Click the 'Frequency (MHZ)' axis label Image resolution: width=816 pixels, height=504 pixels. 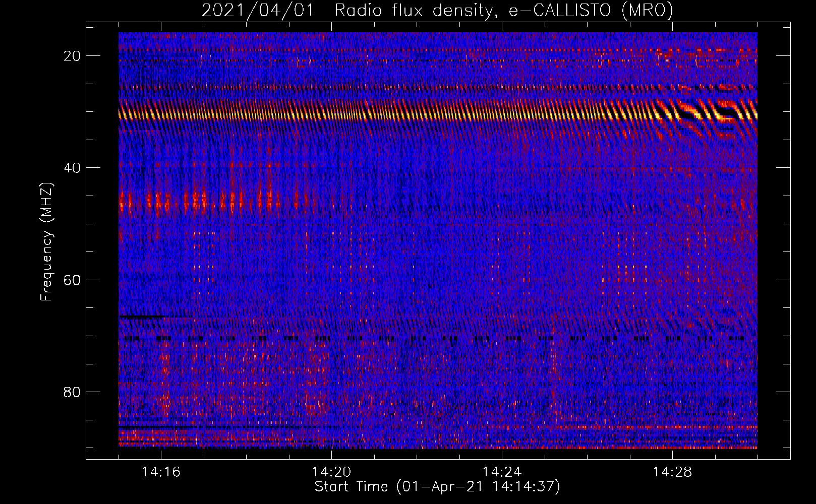click(46, 242)
